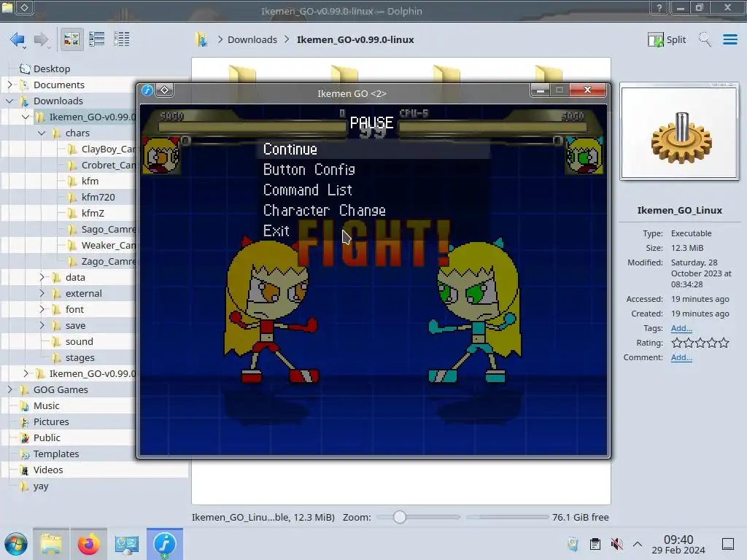Click the Ikemen GO window title icon

pyautogui.click(x=147, y=90)
